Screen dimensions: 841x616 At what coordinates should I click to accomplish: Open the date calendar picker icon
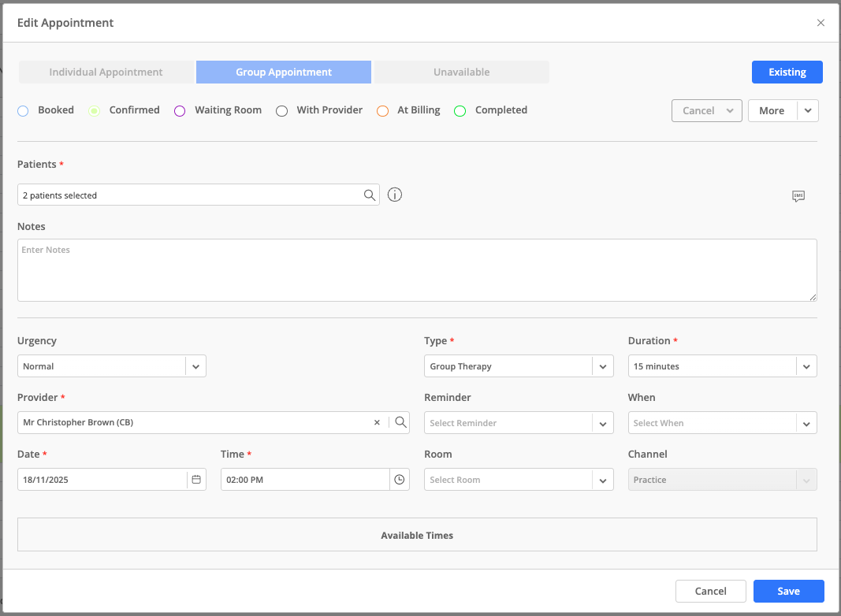pos(196,480)
